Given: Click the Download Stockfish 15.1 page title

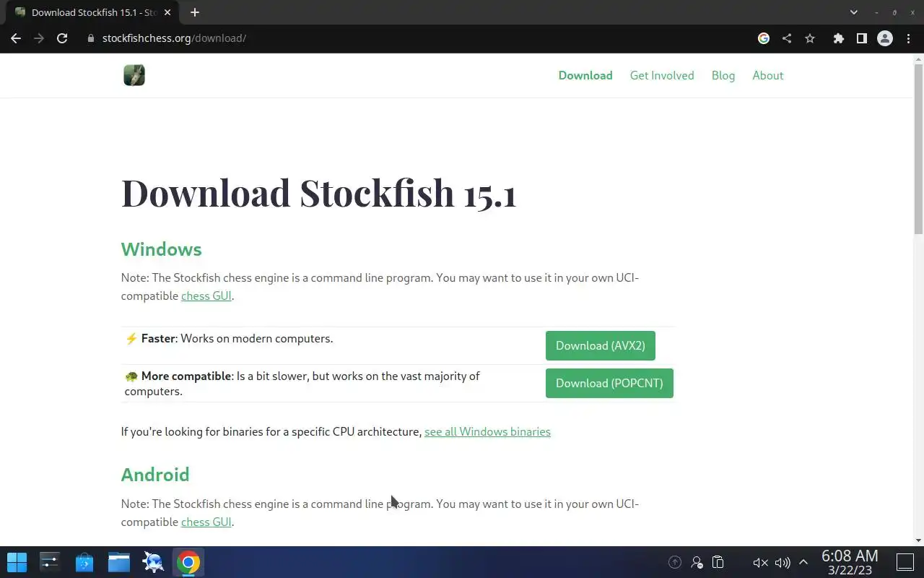Looking at the screenshot, I should [319, 193].
